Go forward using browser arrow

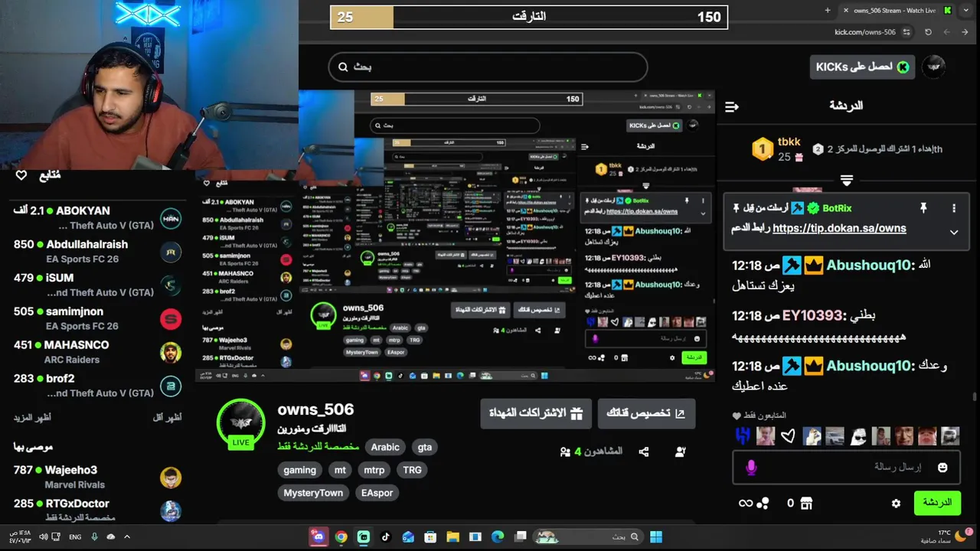pyautogui.click(x=946, y=32)
